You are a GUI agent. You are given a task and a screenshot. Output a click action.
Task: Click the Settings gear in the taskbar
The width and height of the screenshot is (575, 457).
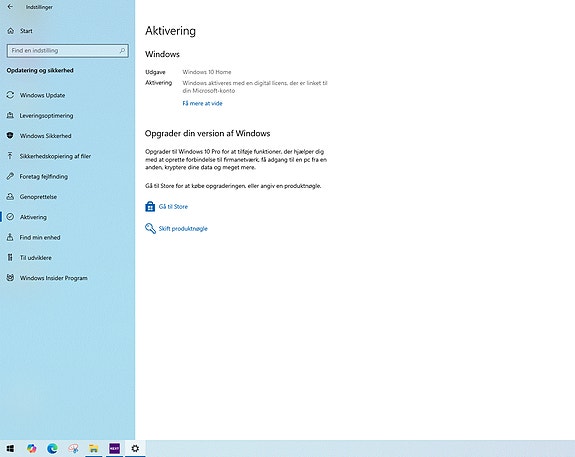pos(135,448)
